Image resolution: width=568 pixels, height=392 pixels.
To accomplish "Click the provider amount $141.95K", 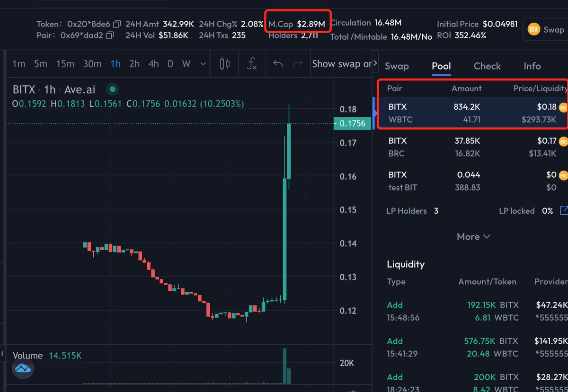I will point(551,341).
